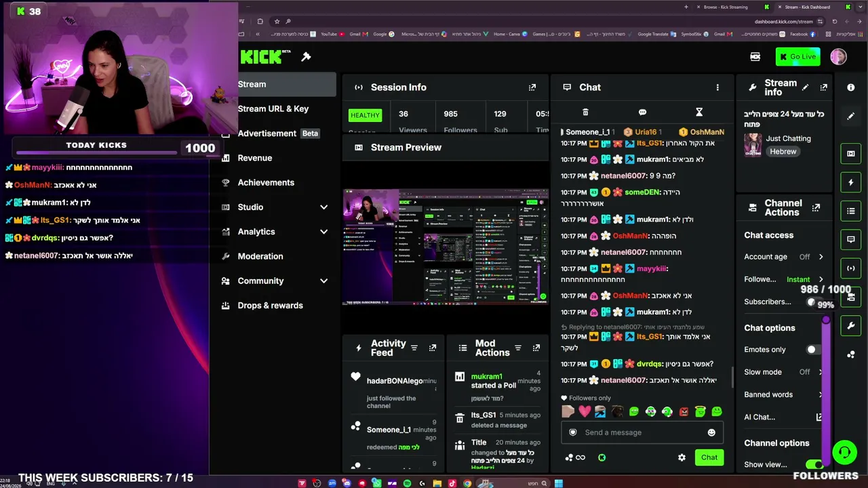Toggle the lightning bolt widget icon in sidebar
Screen dimensions: 868x488
(851, 182)
